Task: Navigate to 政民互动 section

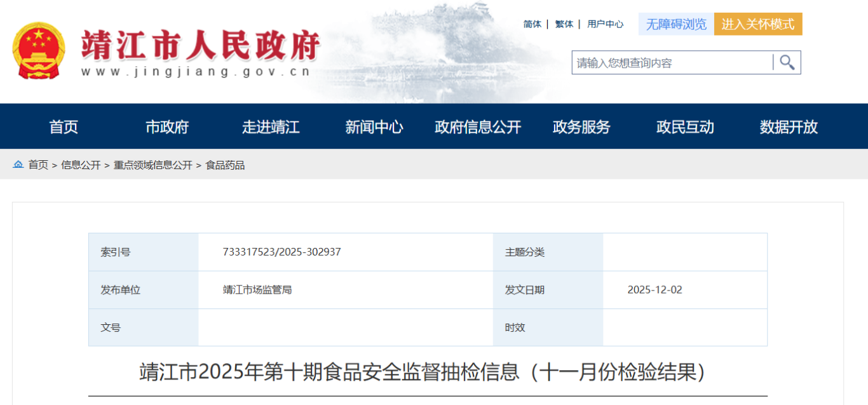Action: point(685,127)
